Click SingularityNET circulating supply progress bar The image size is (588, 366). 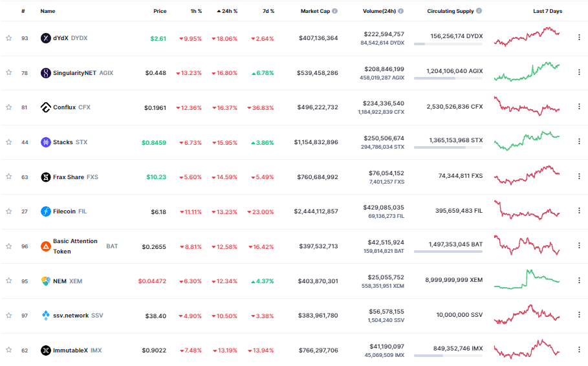448,78
